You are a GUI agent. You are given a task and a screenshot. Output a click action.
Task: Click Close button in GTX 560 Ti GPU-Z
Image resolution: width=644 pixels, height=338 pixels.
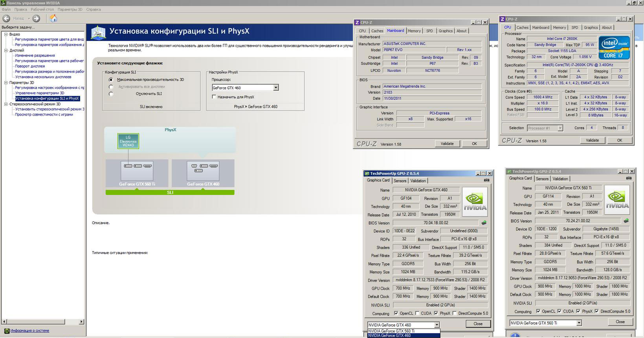[620, 322]
